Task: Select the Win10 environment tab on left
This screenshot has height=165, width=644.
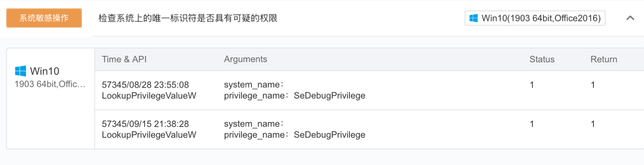Action: (x=45, y=71)
